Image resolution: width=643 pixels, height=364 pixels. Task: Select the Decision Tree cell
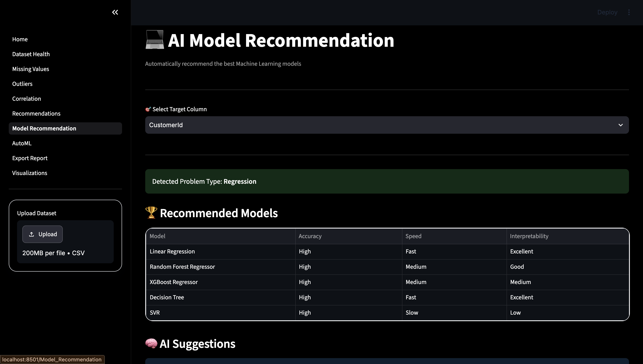point(220,297)
